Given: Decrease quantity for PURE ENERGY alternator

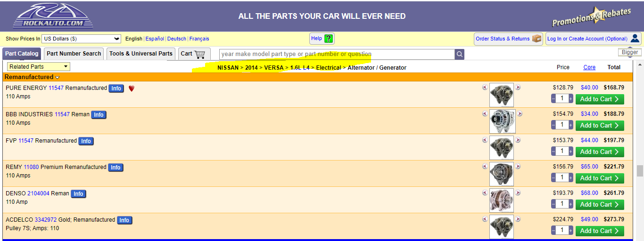Looking at the screenshot, I should [x=553, y=99].
